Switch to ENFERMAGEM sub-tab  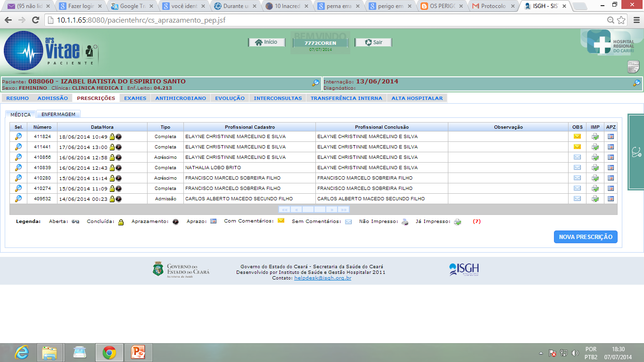click(x=58, y=114)
